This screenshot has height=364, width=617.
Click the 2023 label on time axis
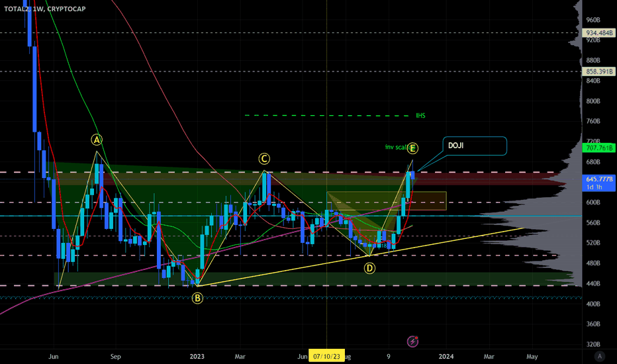pos(197,357)
